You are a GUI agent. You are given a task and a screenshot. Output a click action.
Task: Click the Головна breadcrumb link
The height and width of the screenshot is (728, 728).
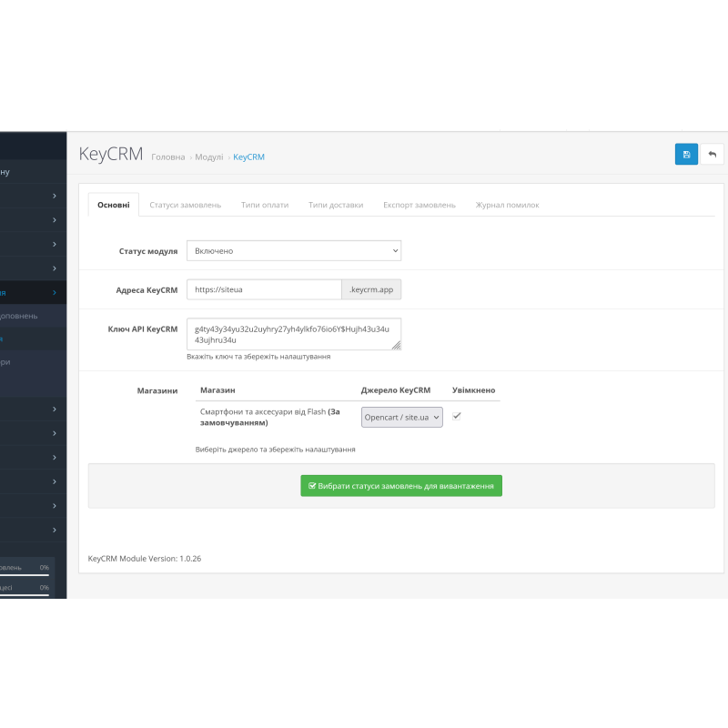[x=167, y=157]
